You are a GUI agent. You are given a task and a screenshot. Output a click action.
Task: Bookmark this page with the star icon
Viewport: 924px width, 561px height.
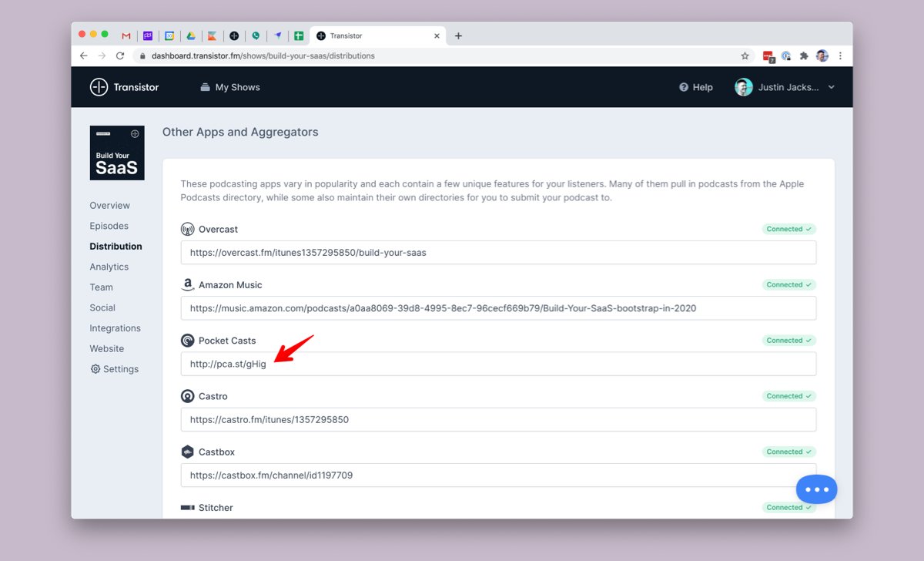click(745, 55)
